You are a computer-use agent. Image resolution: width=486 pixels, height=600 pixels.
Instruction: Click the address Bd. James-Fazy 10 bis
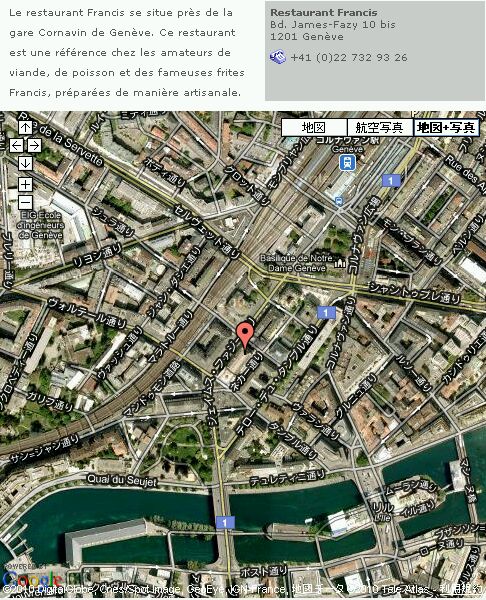click(x=333, y=25)
